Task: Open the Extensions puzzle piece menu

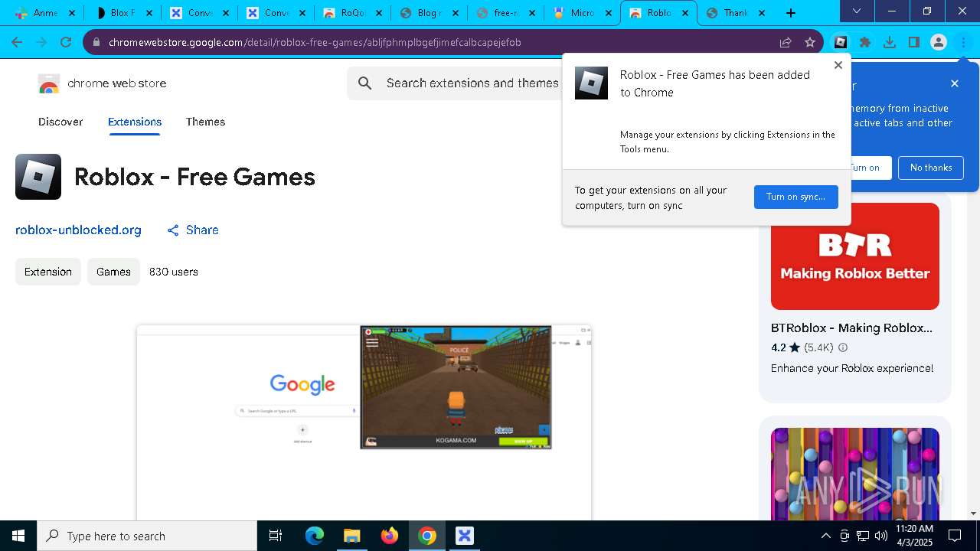Action: (865, 43)
